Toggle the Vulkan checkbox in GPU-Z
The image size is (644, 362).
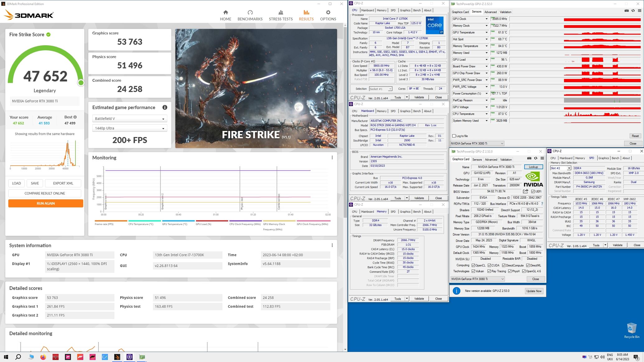(x=473, y=271)
